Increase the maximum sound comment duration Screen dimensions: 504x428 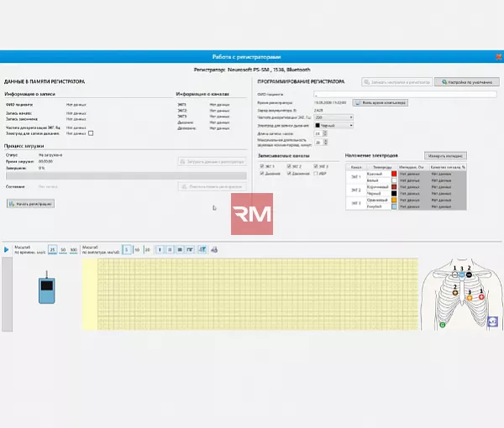[326, 140]
